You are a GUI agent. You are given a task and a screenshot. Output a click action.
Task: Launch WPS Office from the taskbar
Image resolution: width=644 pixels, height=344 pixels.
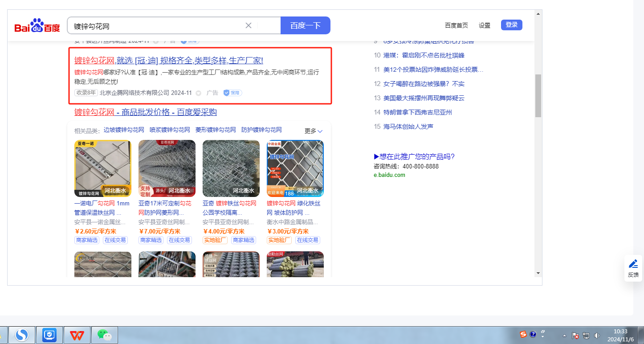coord(77,335)
